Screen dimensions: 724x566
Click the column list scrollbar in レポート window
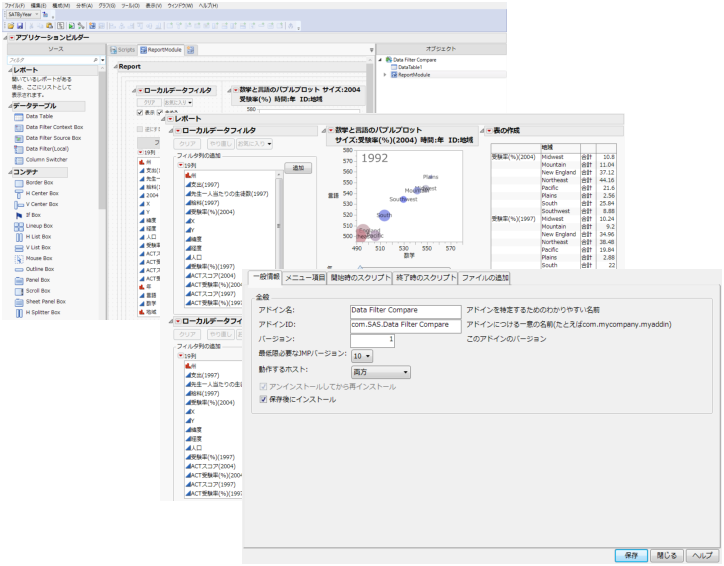click(278, 226)
